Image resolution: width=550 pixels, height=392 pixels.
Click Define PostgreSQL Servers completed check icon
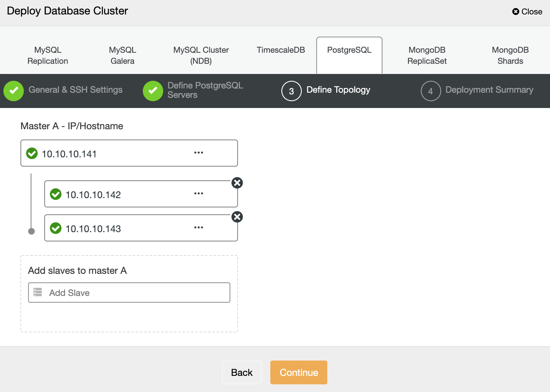click(x=153, y=91)
